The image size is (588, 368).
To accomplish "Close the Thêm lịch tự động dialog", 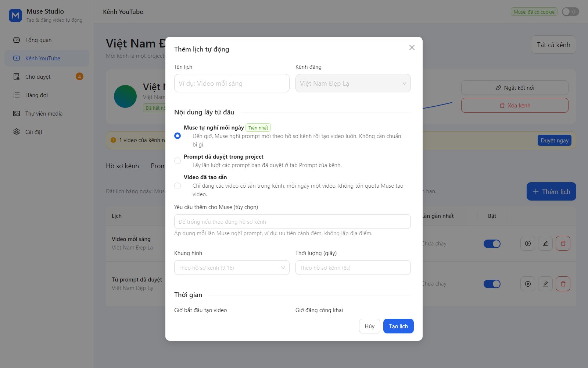I will tap(412, 47).
